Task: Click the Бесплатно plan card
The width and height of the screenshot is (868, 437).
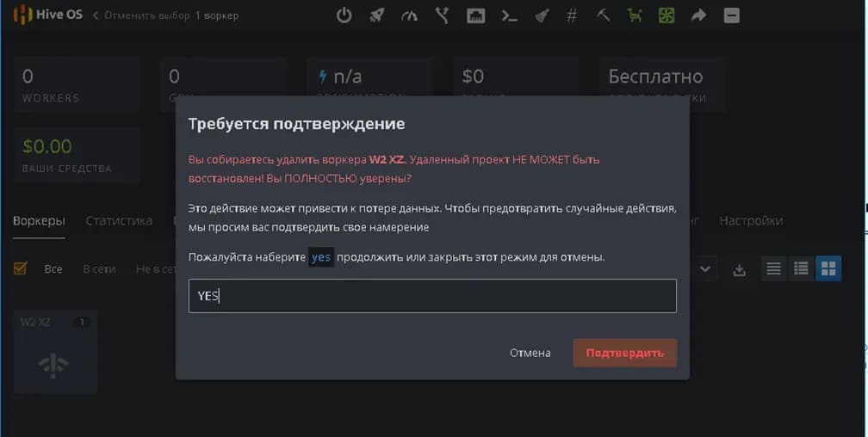Action: click(661, 85)
